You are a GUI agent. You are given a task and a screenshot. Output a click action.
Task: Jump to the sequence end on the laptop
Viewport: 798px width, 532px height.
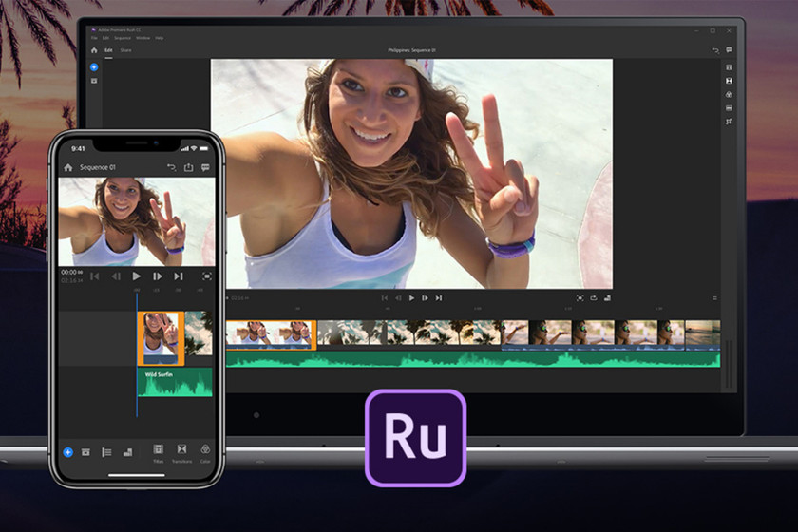pos(439,298)
